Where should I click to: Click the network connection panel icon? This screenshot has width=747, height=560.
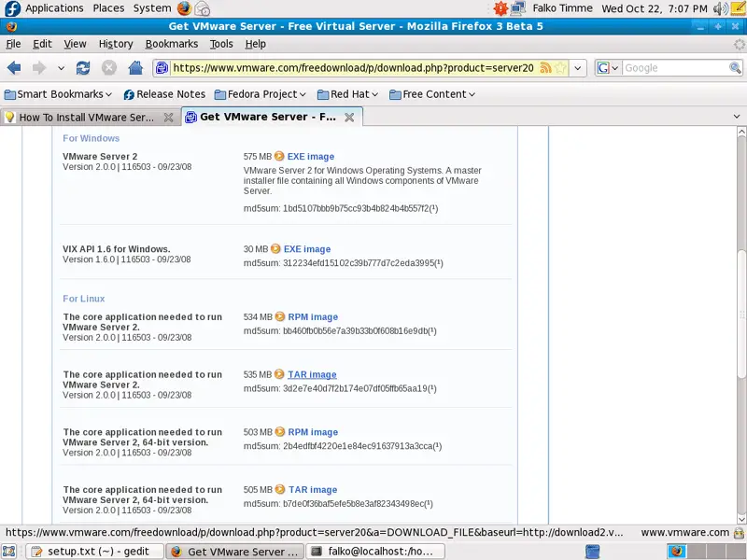(518, 8)
